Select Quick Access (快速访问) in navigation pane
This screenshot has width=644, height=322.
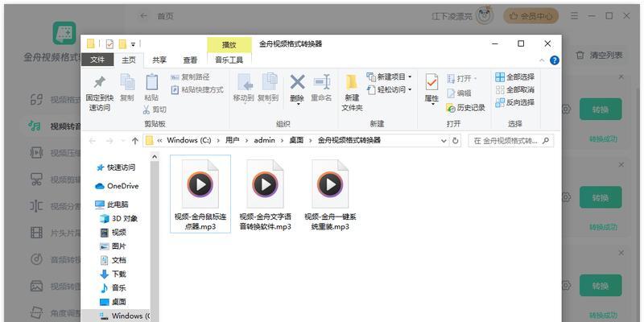pos(115,167)
